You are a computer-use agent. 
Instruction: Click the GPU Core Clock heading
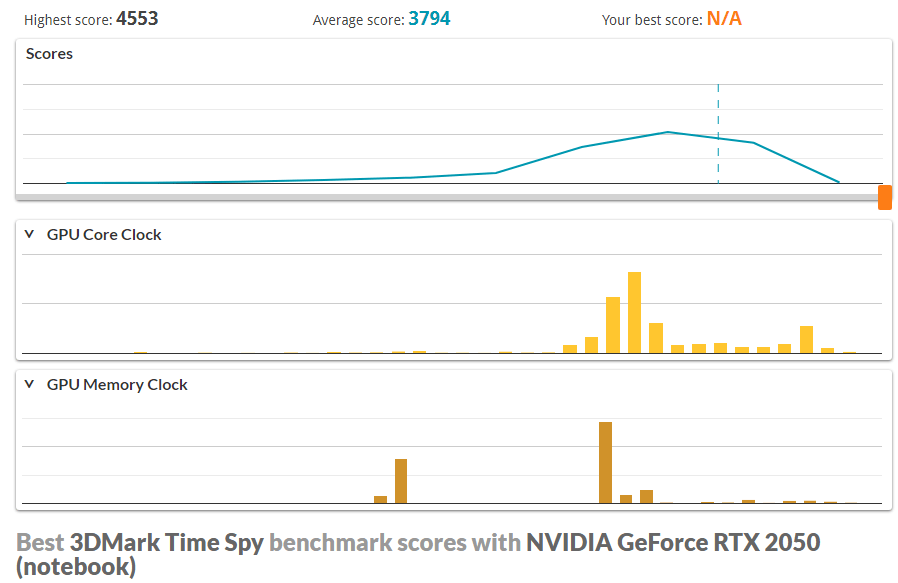(104, 235)
